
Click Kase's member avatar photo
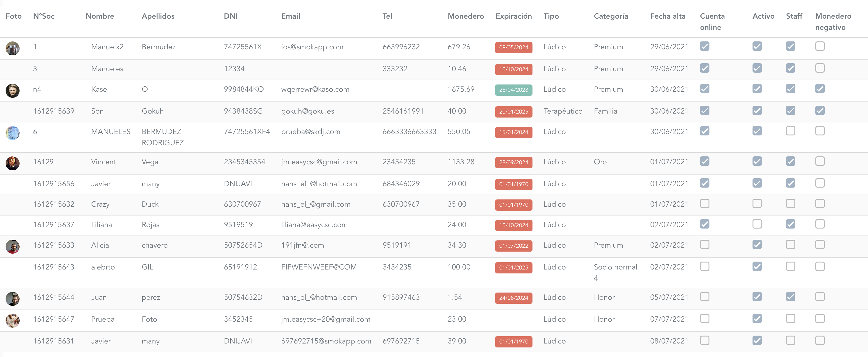point(13,91)
